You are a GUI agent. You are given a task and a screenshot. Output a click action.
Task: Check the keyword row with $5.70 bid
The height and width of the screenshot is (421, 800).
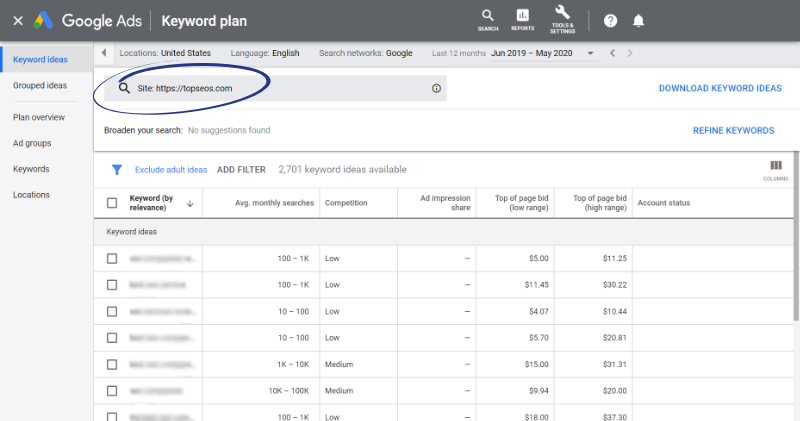tap(112, 338)
